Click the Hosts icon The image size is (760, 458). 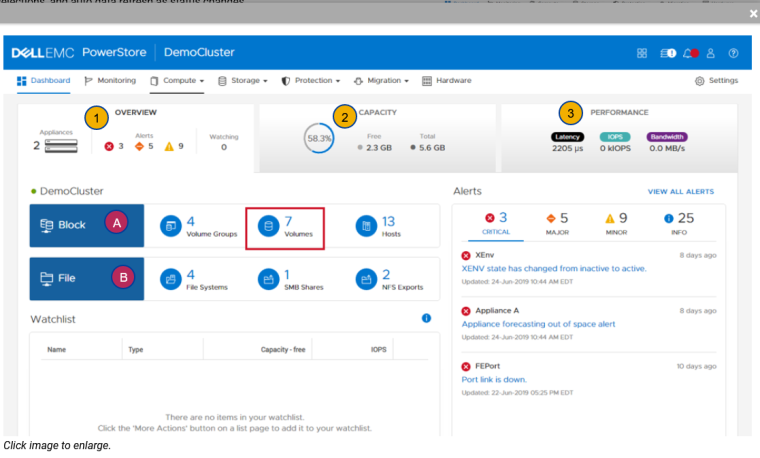[366, 226]
